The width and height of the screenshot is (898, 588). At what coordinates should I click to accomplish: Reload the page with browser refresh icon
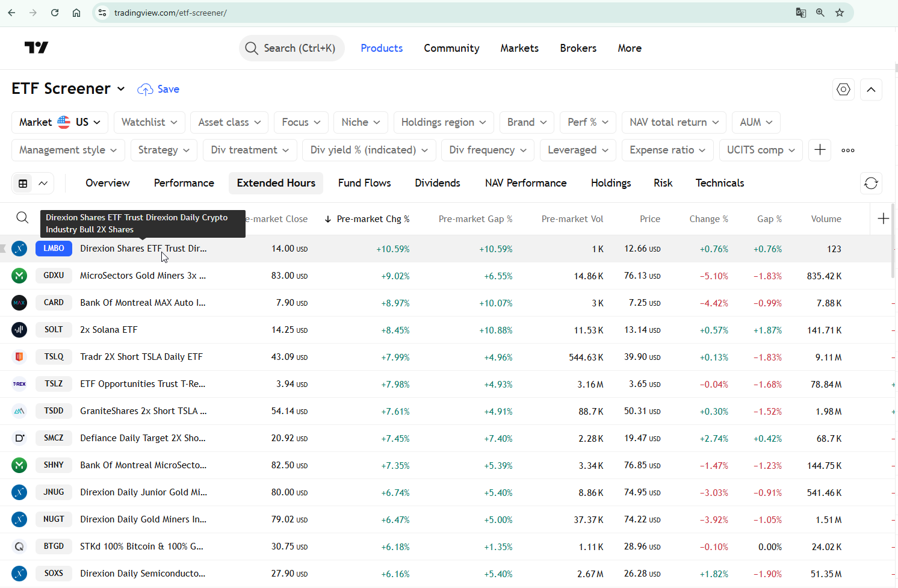click(x=55, y=13)
